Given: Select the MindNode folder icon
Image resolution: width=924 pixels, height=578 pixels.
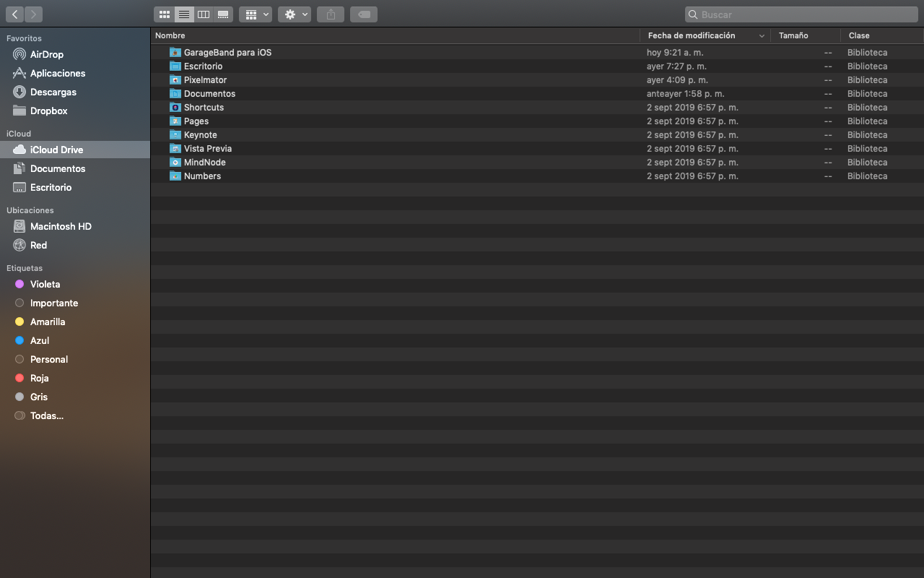Looking at the screenshot, I should pos(175,162).
